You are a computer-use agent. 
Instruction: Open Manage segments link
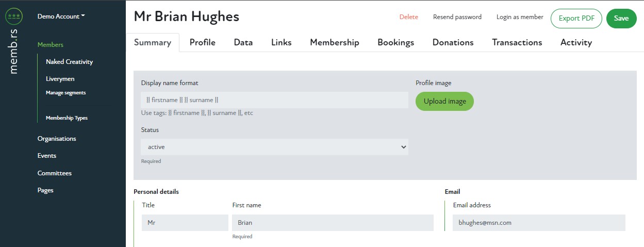[x=65, y=93]
